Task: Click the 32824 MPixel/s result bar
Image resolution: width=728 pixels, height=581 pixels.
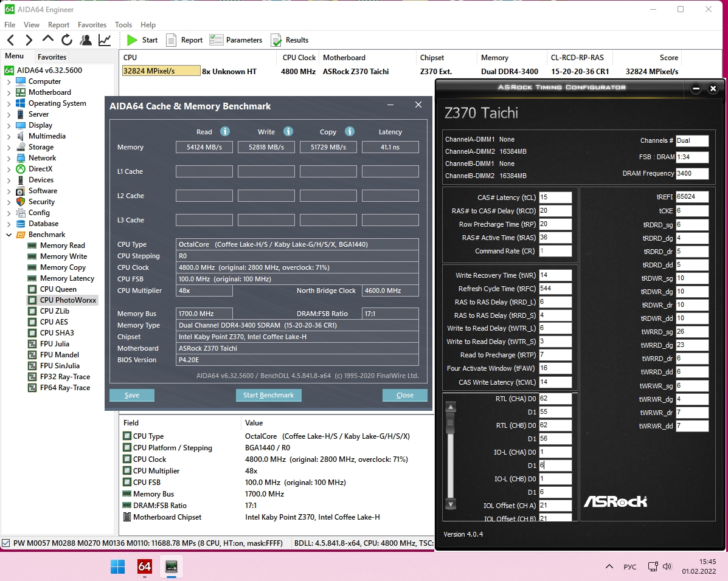Action: 161,71
